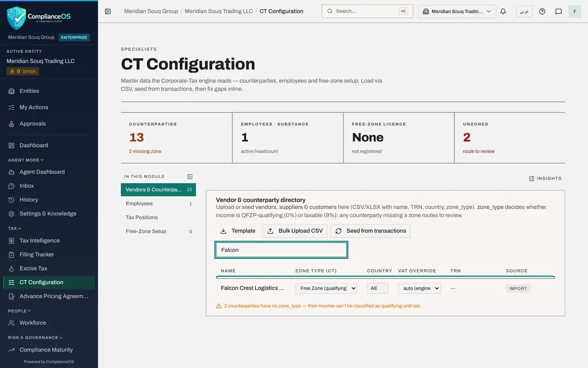This screenshot has height=368, width=588.
Task: Collapse the Tax section header
Action: [15, 228]
